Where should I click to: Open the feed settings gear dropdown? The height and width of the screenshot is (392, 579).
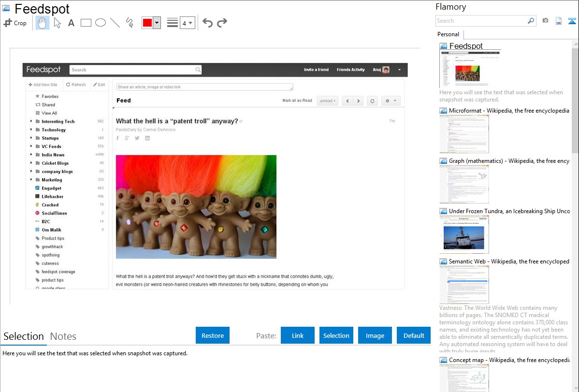click(391, 101)
